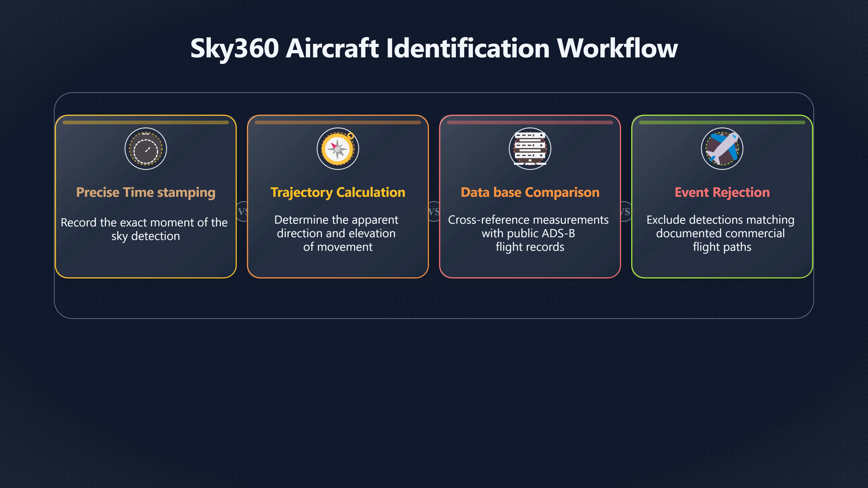Click the airplane icon above Event Rejection
This screenshot has height=488, width=868.
click(x=722, y=148)
